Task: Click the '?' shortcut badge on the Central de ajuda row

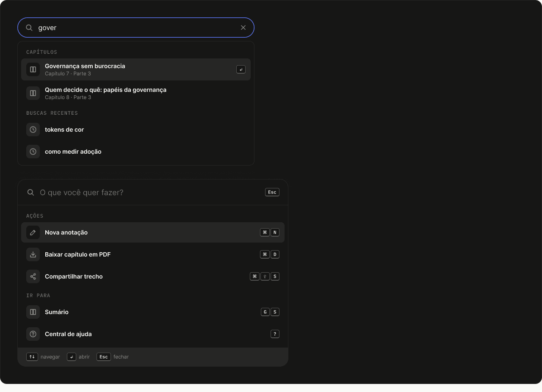Action: pyautogui.click(x=275, y=334)
